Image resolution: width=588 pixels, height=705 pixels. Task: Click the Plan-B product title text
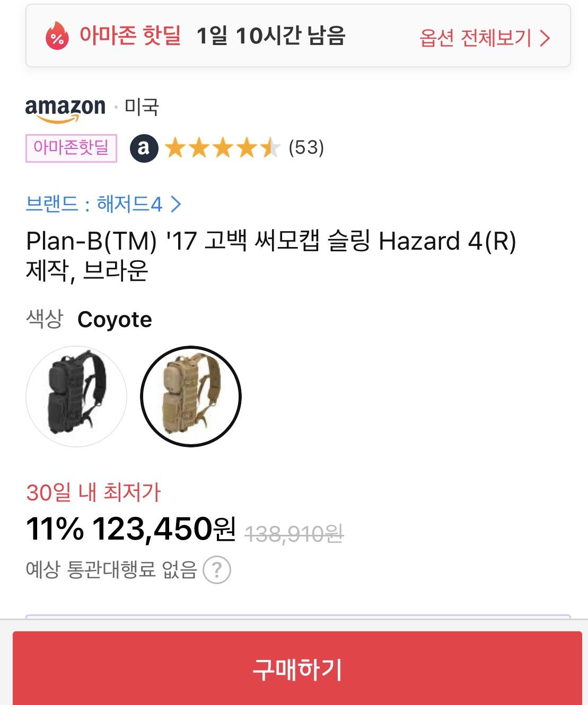[x=271, y=255]
